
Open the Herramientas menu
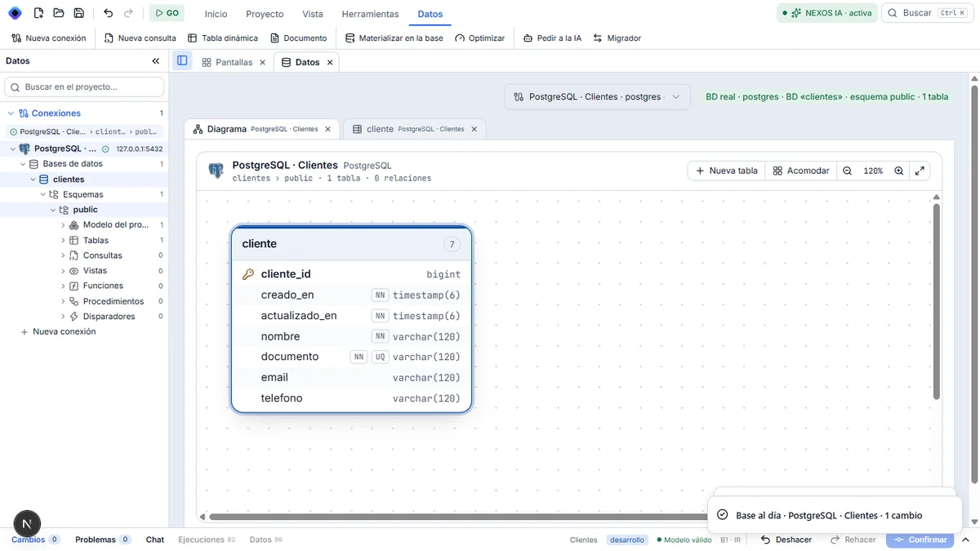click(x=370, y=14)
